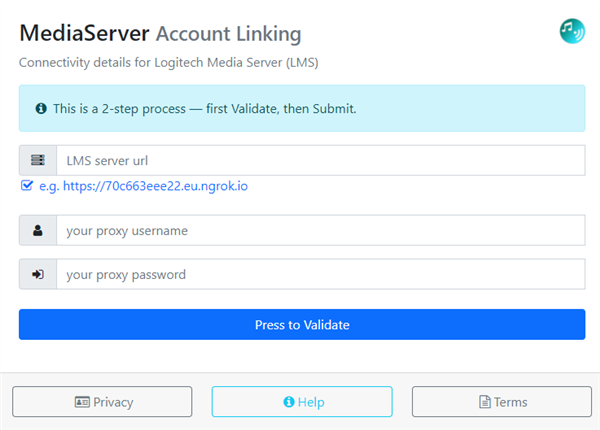Viewport: 600px width, 430px height.
Task: Click the ID card icon on Privacy button
Action: coord(82,402)
